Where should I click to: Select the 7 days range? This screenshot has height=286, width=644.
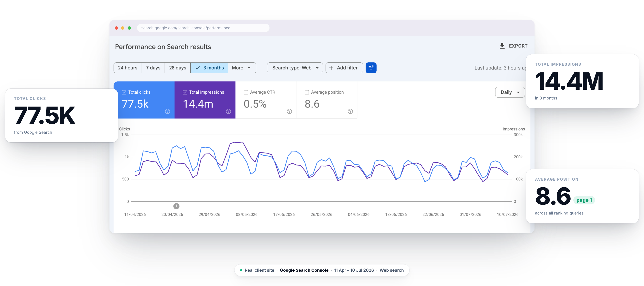point(153,68)
